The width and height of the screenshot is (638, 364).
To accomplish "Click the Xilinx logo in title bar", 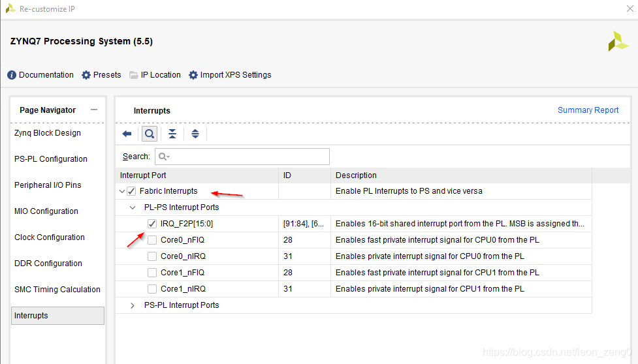I will coord(10,8).
